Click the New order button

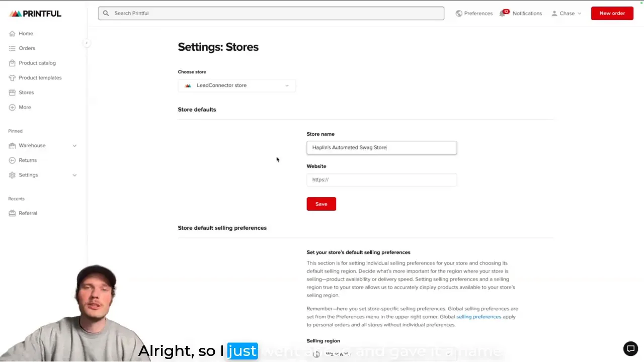coord(612,14)
